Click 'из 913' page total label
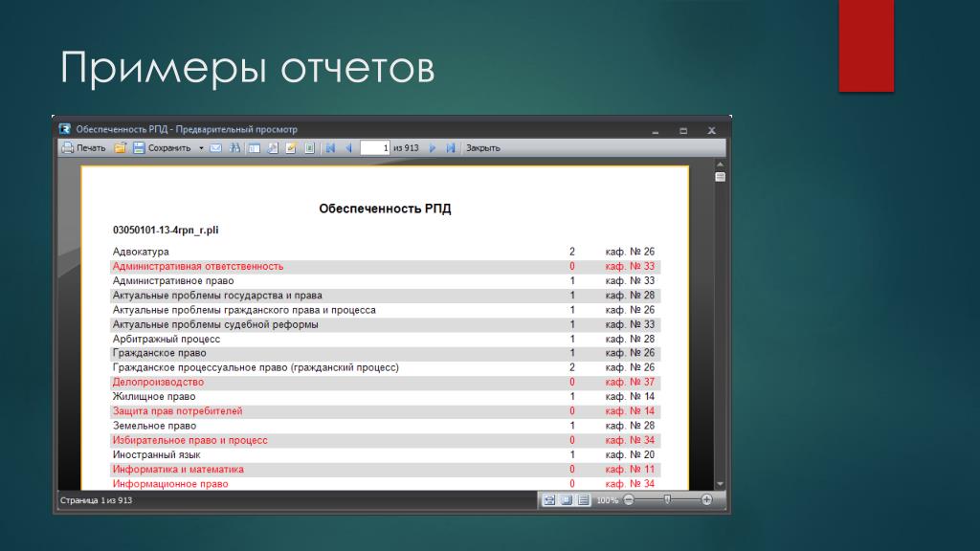The height and width of the screenshot is (551, 980). (x=406, y=148)
